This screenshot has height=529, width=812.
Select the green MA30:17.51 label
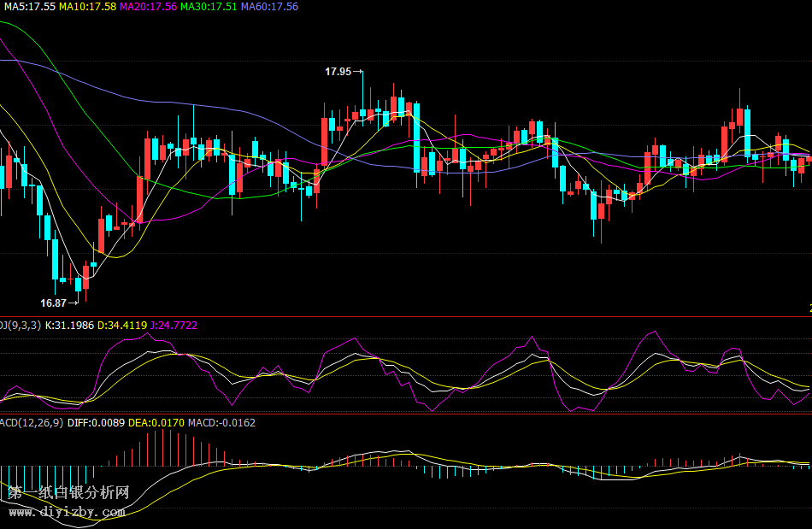(x=209, y=7)
